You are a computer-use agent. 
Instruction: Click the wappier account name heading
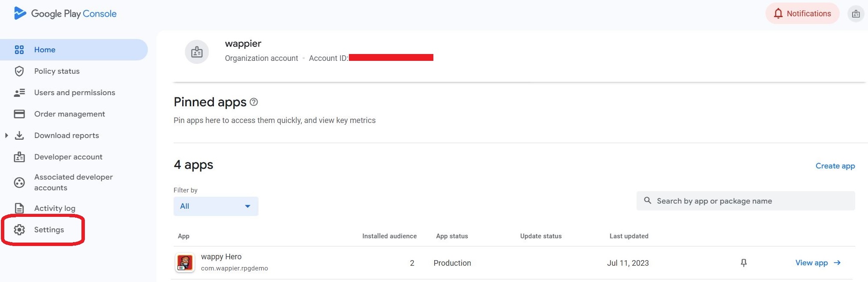243,44
